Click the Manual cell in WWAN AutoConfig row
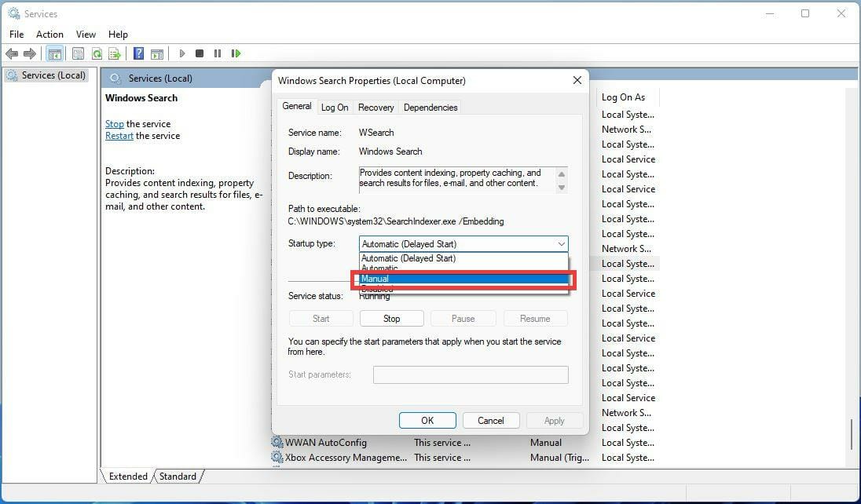This screenshot has width=861, height=504. 546,442
